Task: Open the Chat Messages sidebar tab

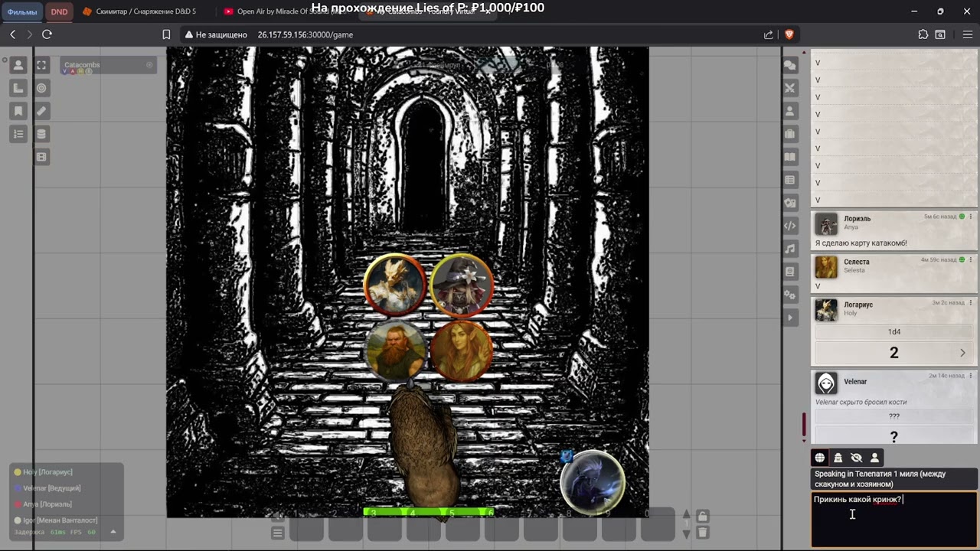Action: [x=790, y=65]
